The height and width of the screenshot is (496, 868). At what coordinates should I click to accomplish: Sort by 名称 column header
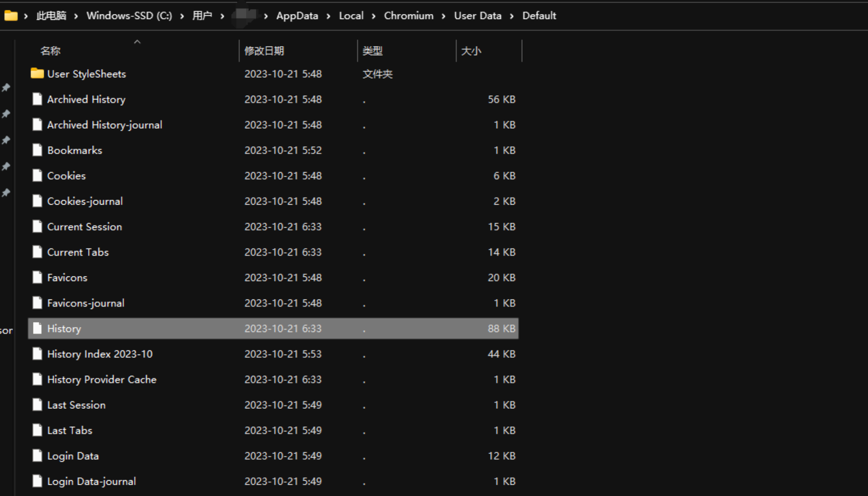(x=50, y=51)
